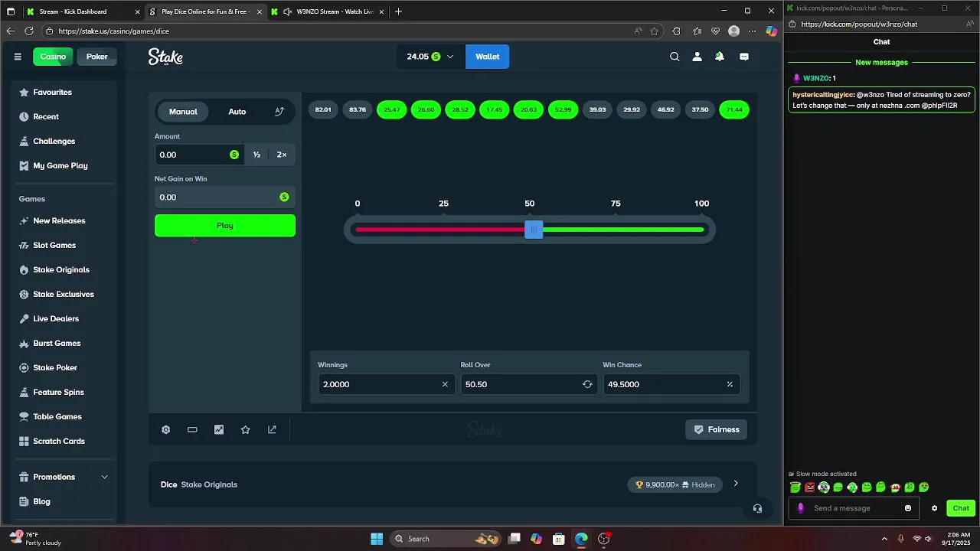Click the Amount input field
This screenshot has height=551, width=980.
(x=199, y=155)
